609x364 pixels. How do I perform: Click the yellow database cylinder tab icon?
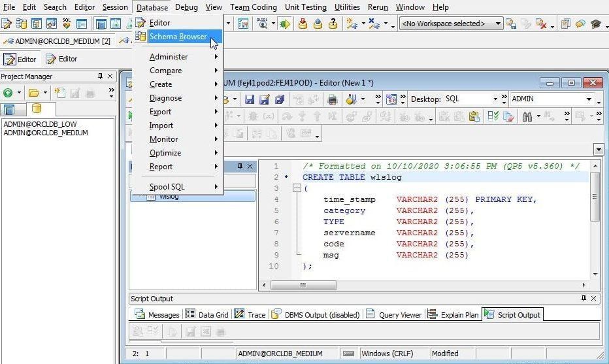[x=37, y=108]
